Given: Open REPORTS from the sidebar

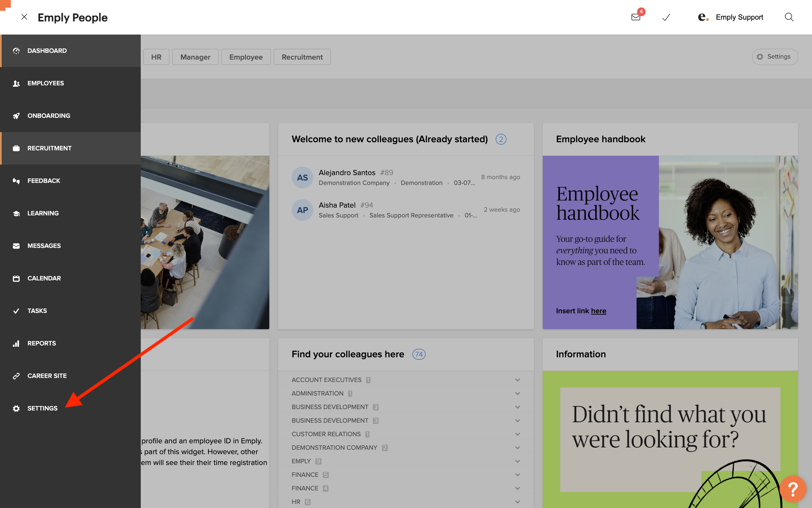Looking at the screenshot, I should pos(70,343).
